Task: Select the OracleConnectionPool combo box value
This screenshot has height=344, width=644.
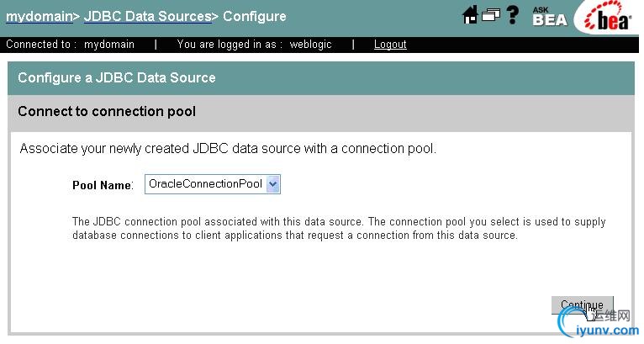Action: click(x=204, y=184)
